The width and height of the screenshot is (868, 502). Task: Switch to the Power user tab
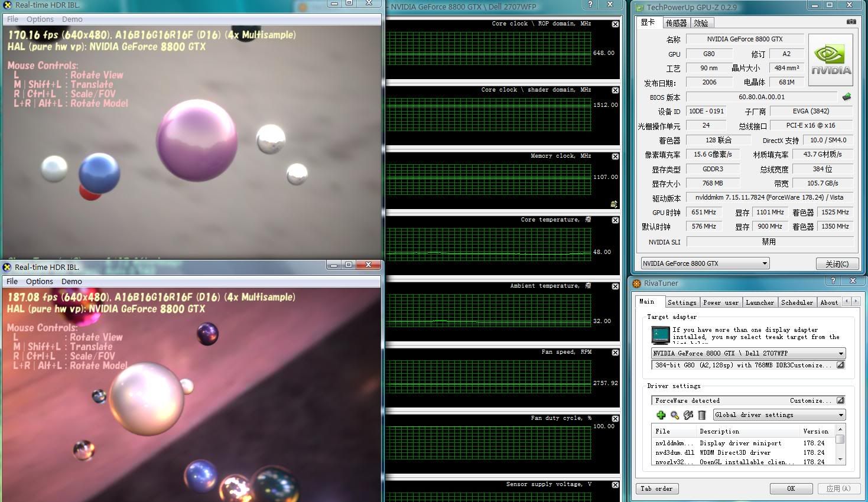(x=720, y=302)
